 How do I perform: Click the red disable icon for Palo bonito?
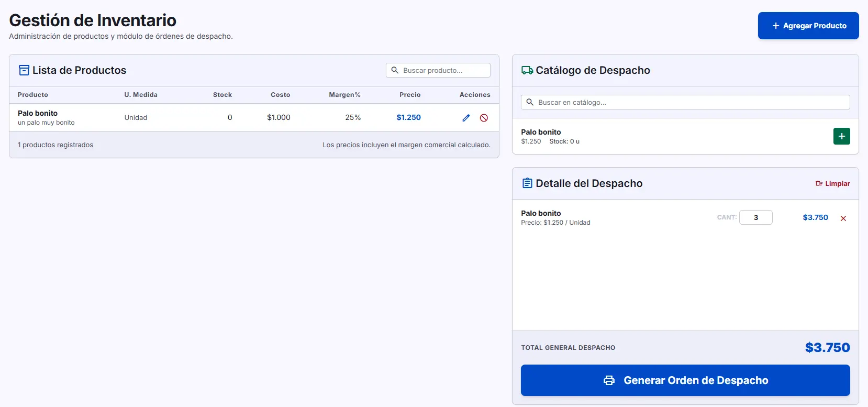(x=484, y=118)
